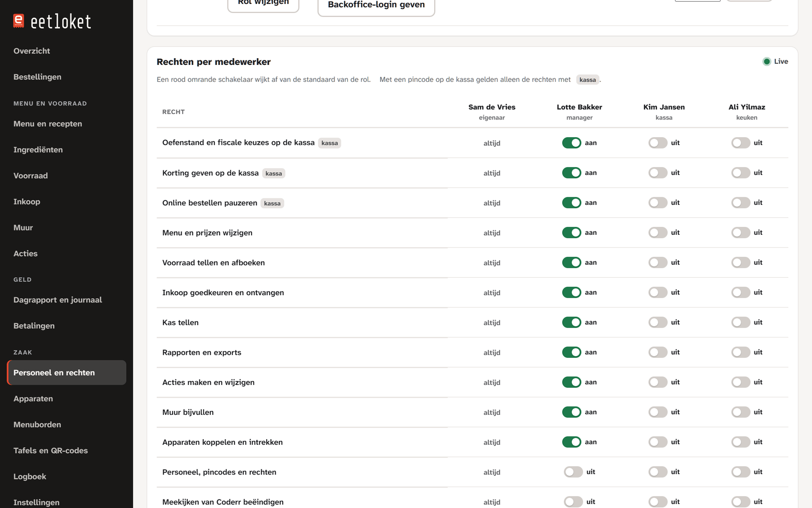Image resolution: width=812 pixels, height=508 pixels.
Task: Enable Korting geven op de kassa for Kim Jansen
Action: (657, 173)
